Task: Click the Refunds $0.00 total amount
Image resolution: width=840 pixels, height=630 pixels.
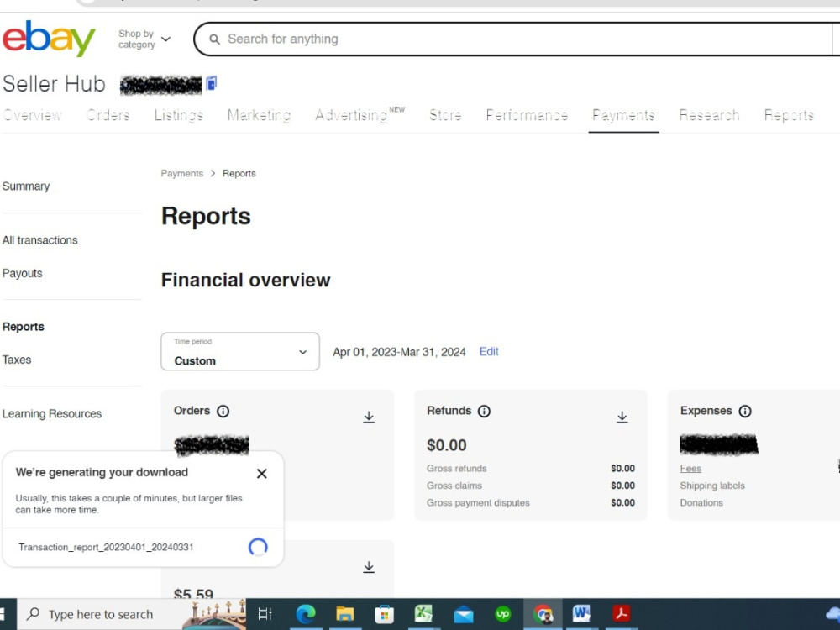Action: [447, 445]
